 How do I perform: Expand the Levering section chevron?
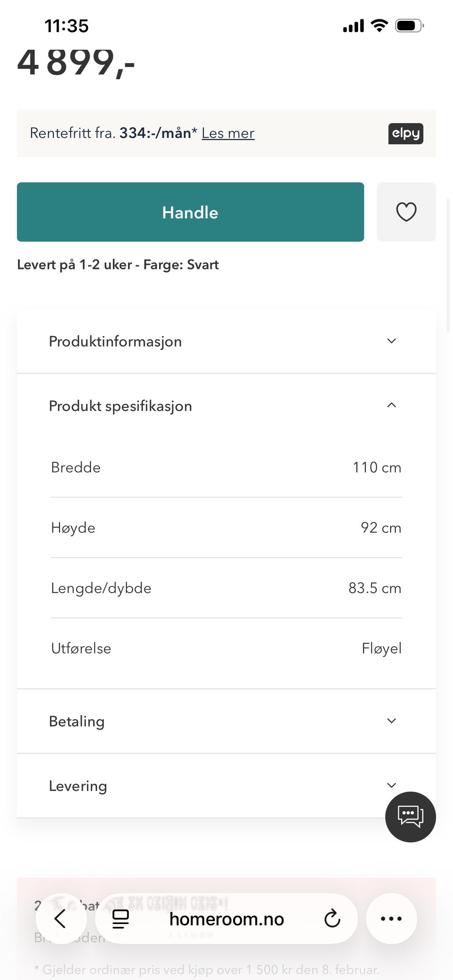[x=391, y=785]
